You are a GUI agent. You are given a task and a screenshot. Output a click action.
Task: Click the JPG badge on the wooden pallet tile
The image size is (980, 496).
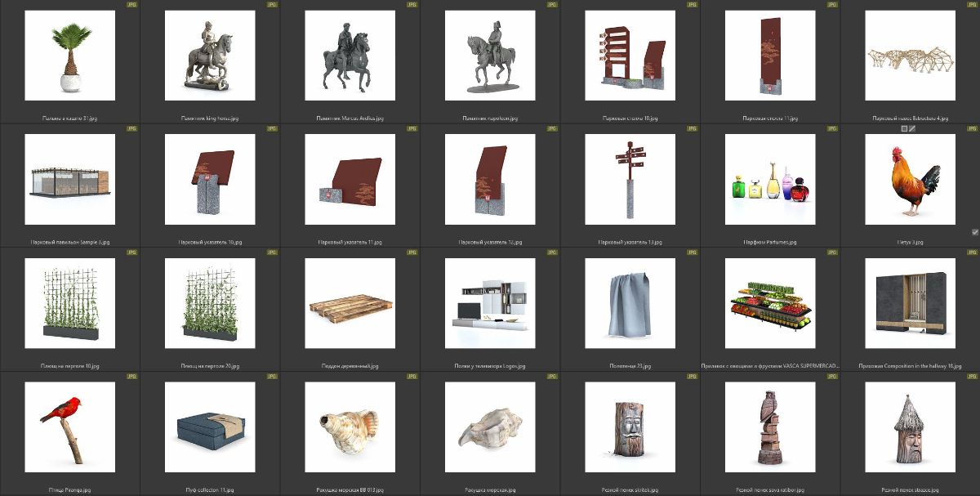(x=412, y=252)
